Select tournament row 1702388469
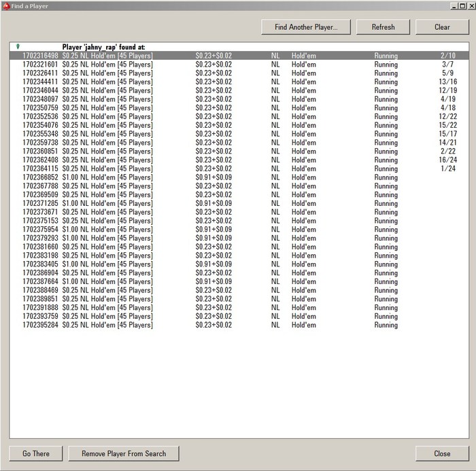 239,290
